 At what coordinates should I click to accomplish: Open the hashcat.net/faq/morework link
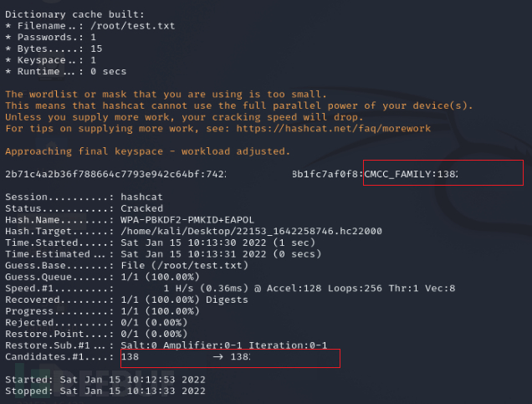click(333, 129)
